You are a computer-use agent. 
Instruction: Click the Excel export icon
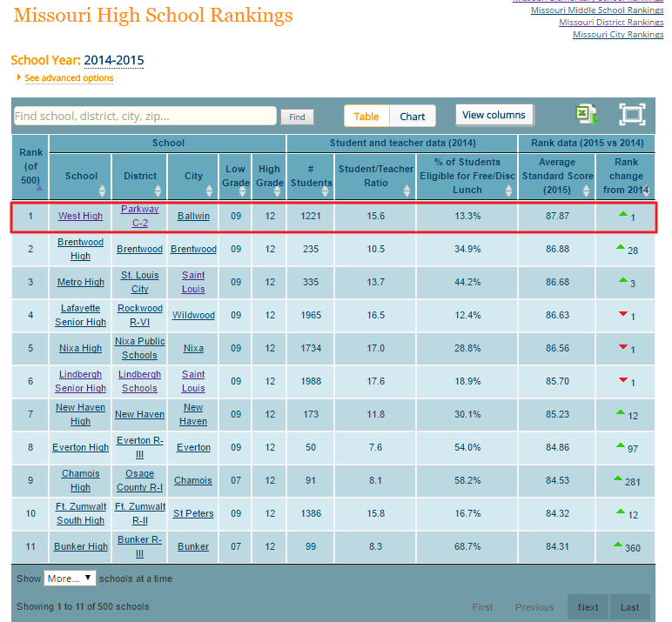(x=586, y=115)
